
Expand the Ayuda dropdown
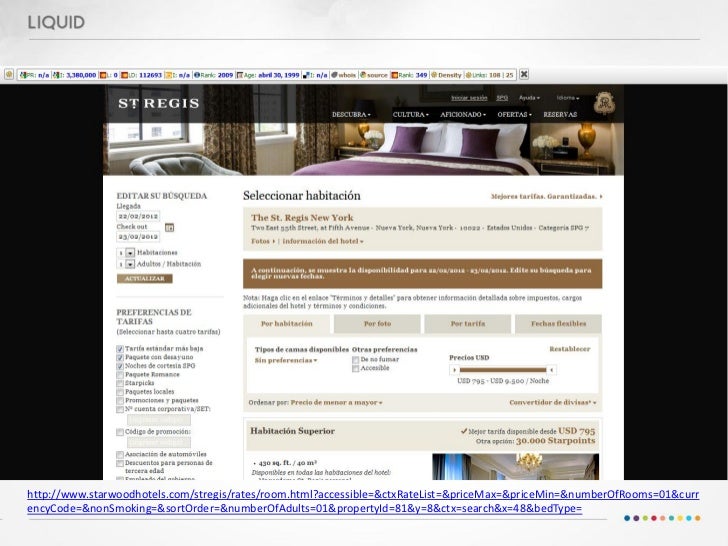point(529,98)
